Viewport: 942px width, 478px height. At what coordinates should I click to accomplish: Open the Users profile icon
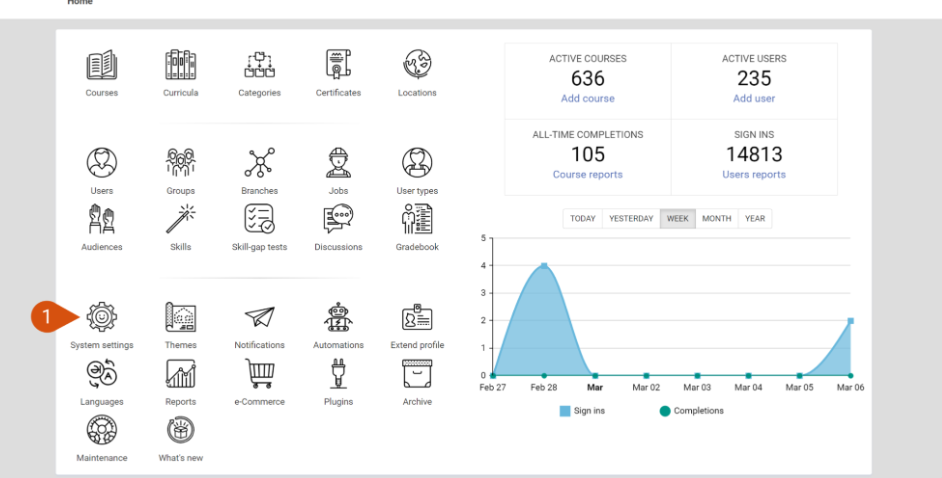point(102,163)
